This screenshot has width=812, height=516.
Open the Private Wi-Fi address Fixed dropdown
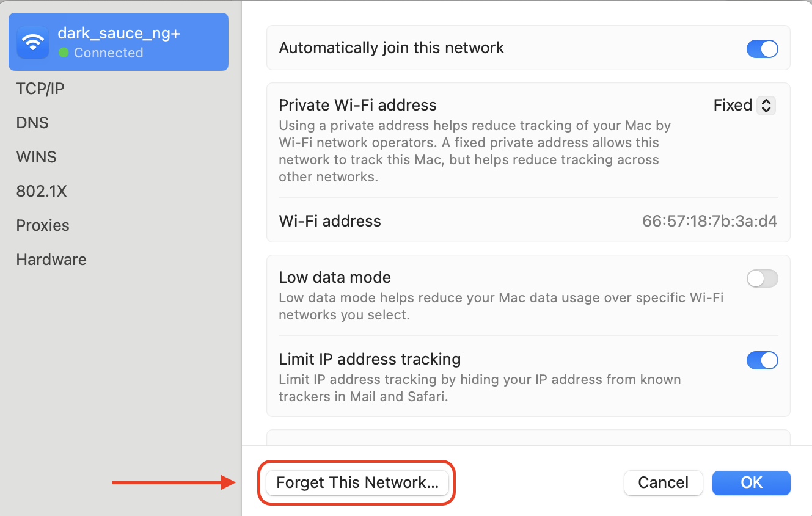point(744,105)
